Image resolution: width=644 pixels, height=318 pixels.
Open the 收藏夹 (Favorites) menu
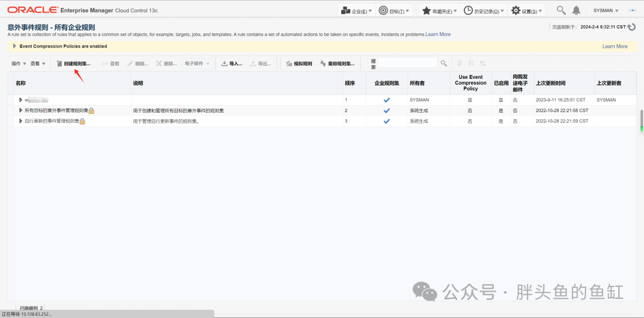pyautogui.click(x=439, y=11)
